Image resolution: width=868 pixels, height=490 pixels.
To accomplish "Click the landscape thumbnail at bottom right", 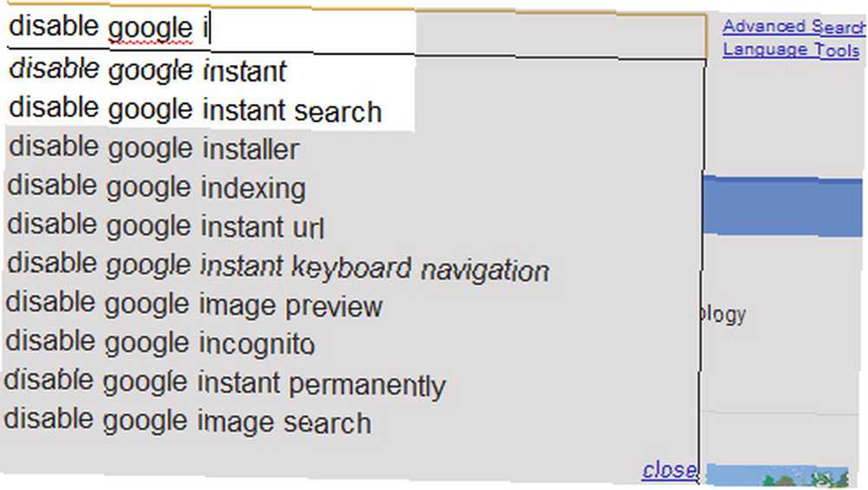I will 777,475.
